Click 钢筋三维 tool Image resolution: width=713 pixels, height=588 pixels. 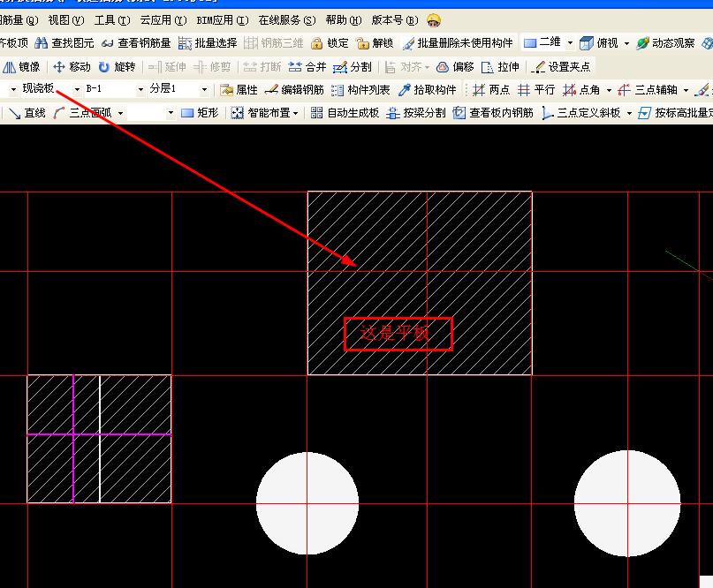click(x=274, y=43)
